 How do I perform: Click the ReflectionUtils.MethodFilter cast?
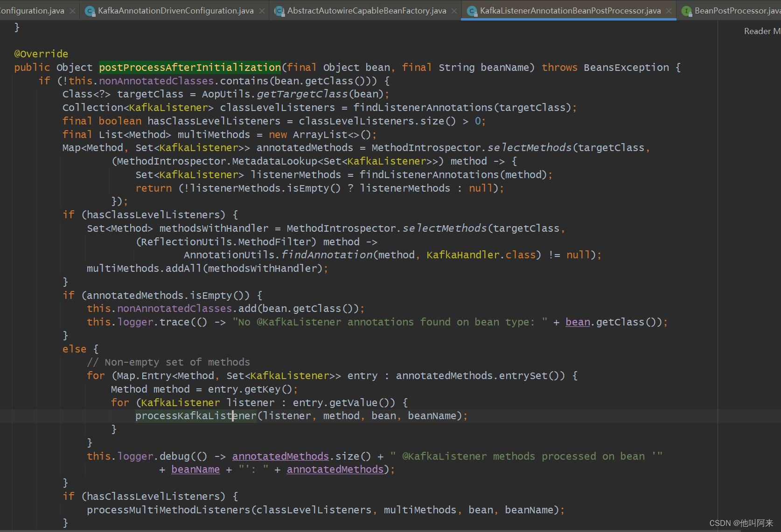[x=226, y=242]
